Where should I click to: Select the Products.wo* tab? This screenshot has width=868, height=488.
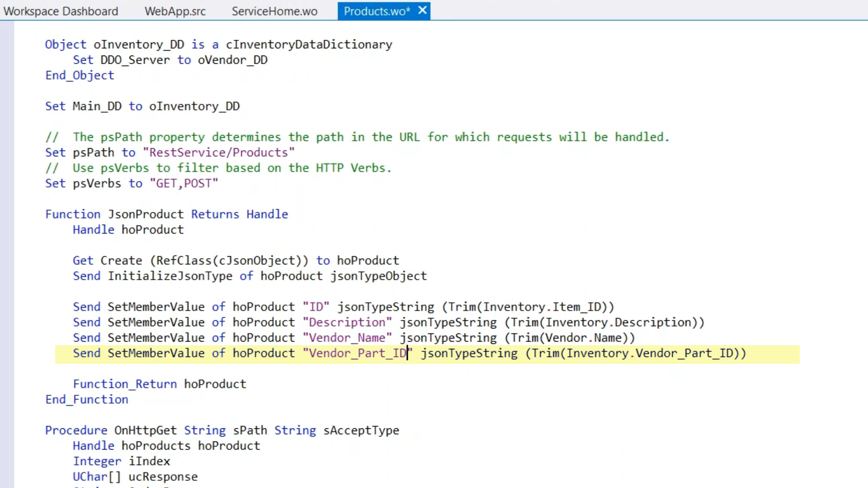[376, 11]
